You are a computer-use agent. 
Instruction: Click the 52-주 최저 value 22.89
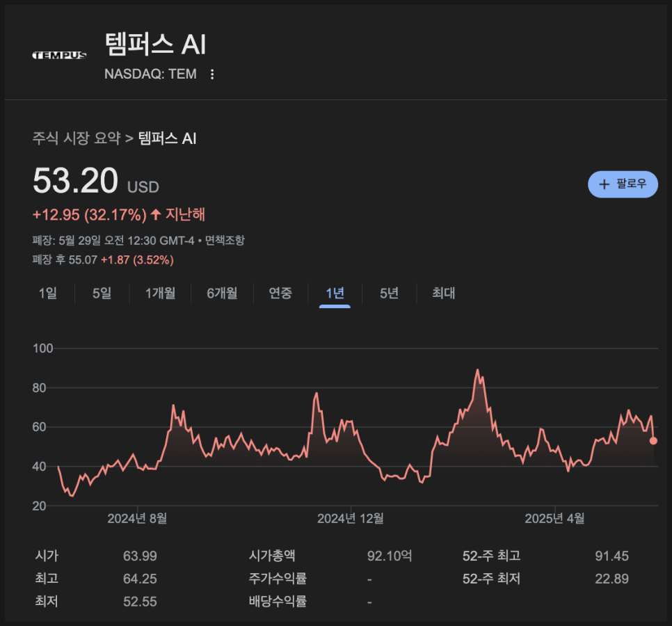(611, 579)
